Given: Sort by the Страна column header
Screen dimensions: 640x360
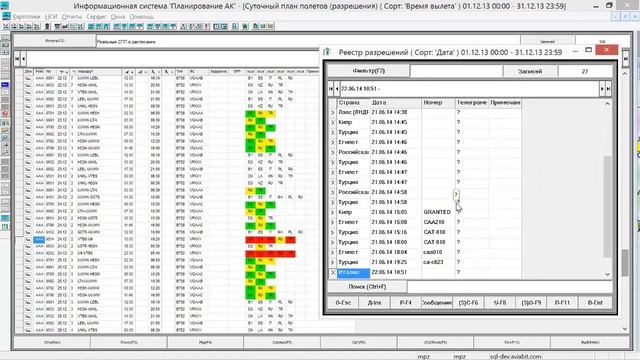Looking at the screenshot, I should pos(353,102).
